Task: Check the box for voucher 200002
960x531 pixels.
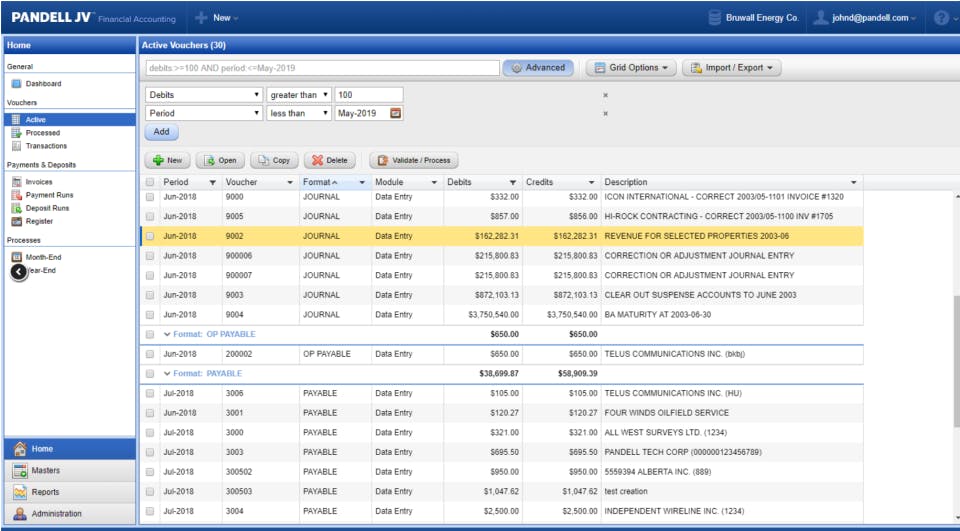Action: (x=150, y=354)
